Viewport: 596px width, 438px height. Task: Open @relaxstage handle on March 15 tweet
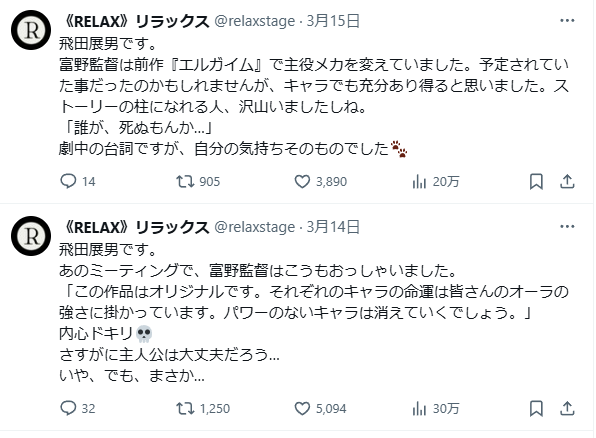[255, 21]
